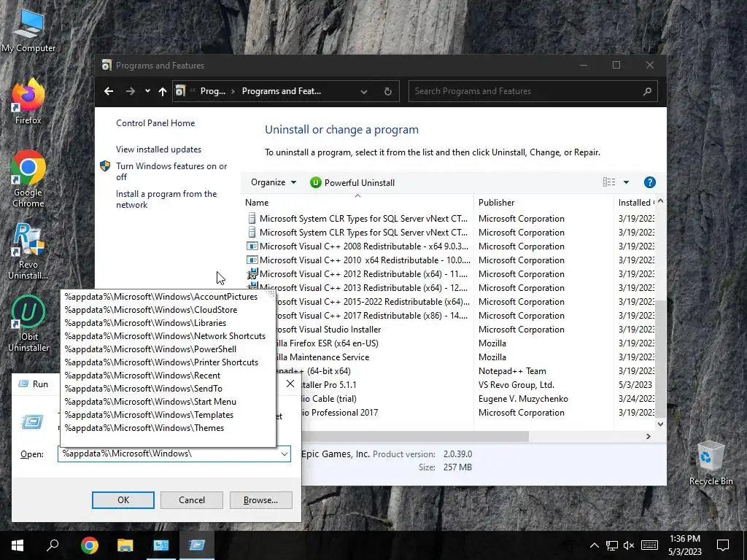Click Browse... in the Run dialog
Image resolution: width=747 pixels, height=560 pixels.
tap(260, 500)
